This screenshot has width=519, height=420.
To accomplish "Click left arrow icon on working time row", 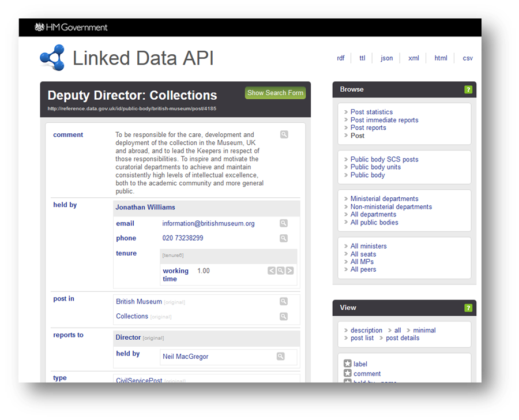I will point(272,271).
